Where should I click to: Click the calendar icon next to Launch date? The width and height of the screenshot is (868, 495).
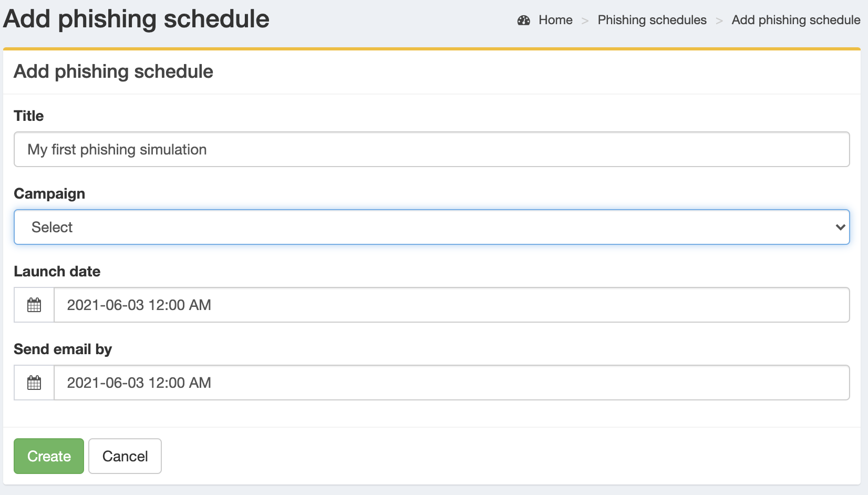click(33, 305)
